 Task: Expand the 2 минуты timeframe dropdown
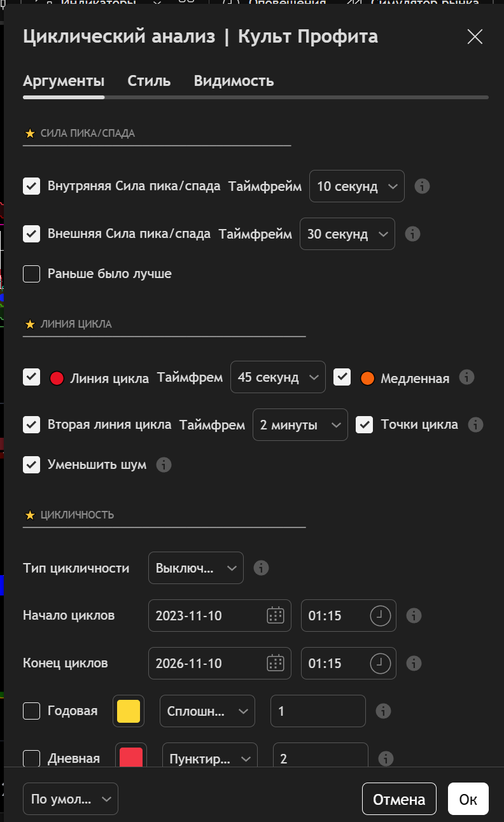click(x=300, y=425)
